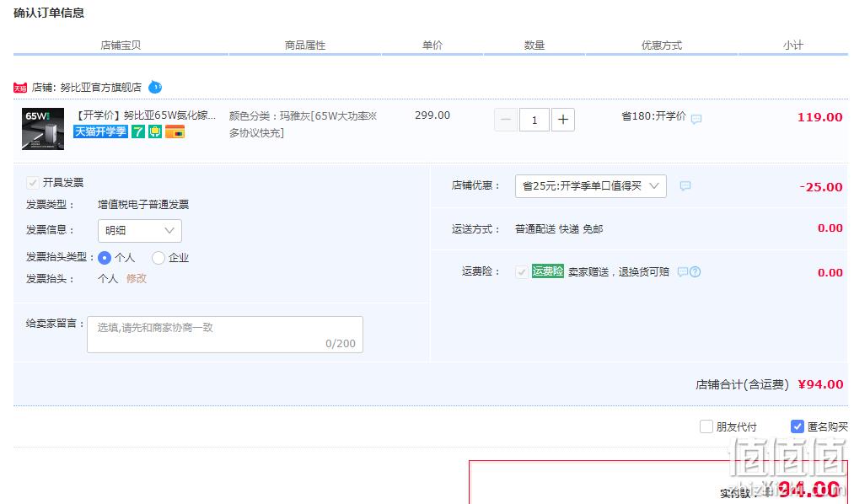
Task: Toggle the 开具发票 checkbox
Action: click(x=33, y=182)
